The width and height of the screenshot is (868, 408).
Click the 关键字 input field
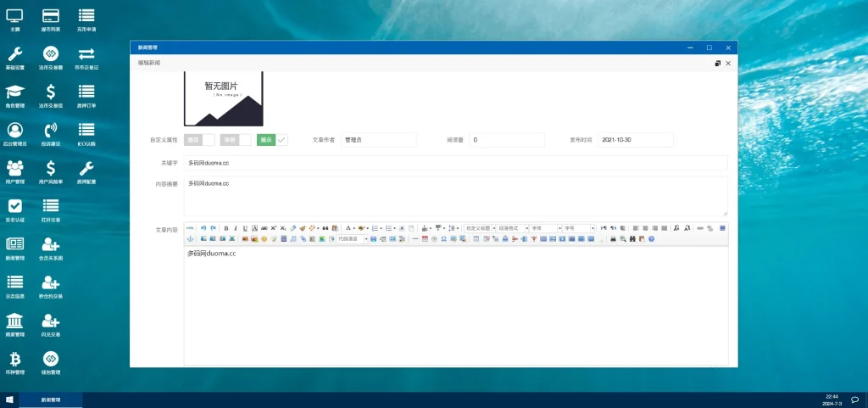pyautogui.click(x=455, y=162)
